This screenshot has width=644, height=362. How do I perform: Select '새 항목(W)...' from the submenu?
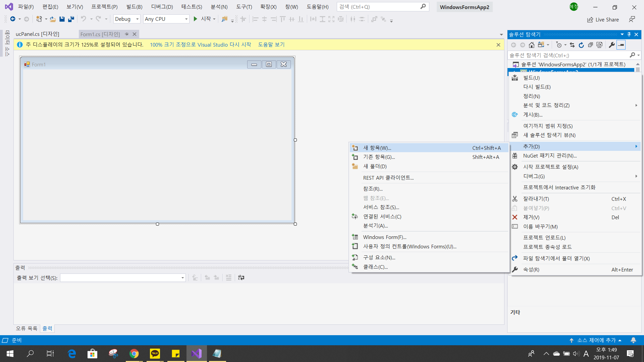(x=377, y=148)
